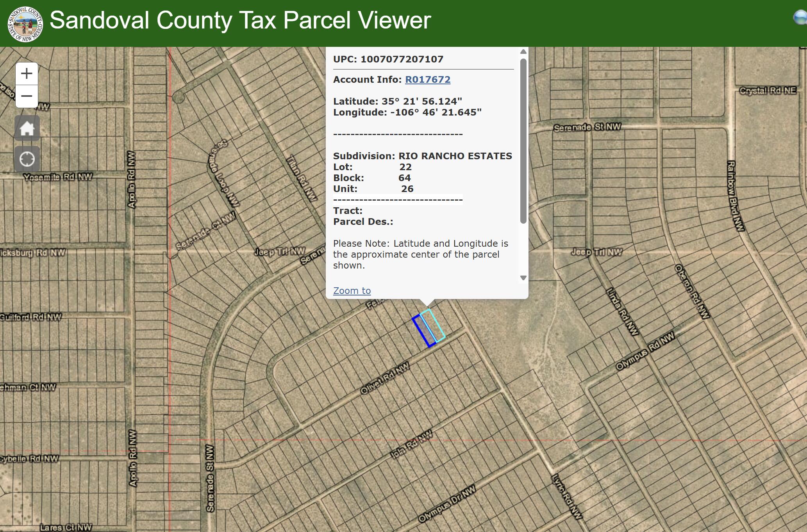Click the find my location icon
Viewport: 807px width, 532px height.
[27, 159]
